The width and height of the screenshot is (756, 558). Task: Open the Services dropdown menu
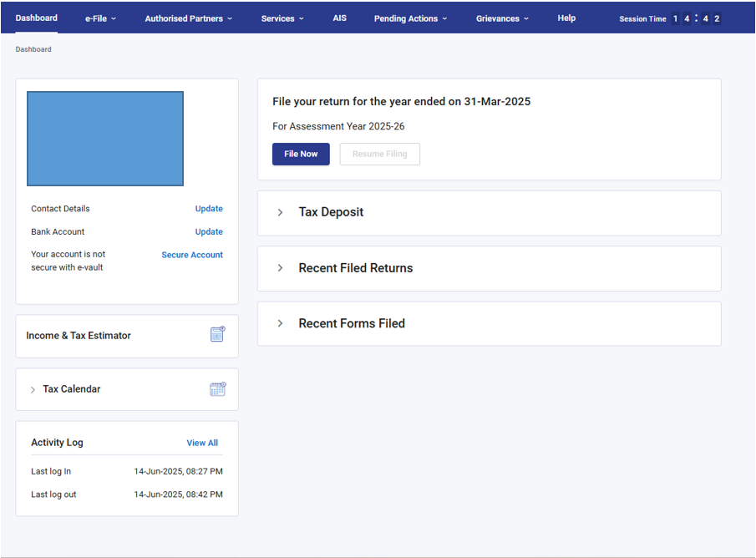pyautogui.click(x=282, y=18)
